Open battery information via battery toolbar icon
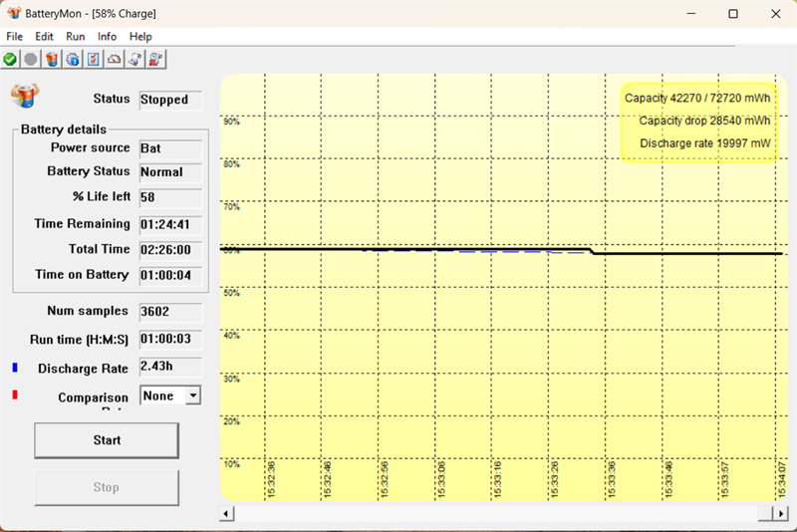Viewport: 797px width, 532px height. (x=52, y=60)
